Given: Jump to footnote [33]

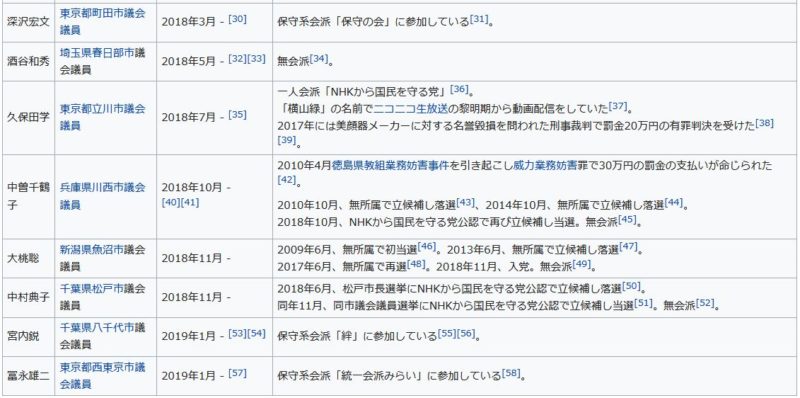Looking at the screenshot, I should (256, 58).
